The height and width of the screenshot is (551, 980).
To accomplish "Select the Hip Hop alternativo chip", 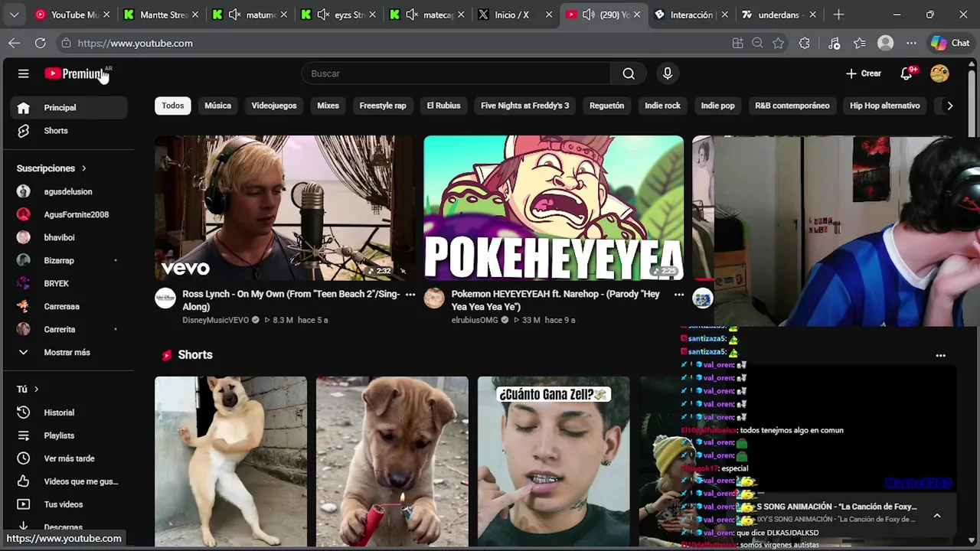I will coord(884,106).
